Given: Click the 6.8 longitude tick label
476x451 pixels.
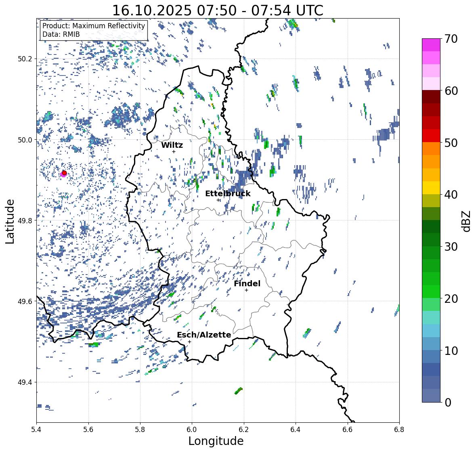Looking at the screenshot, I should pyautogui.click(x=399, y=429).
